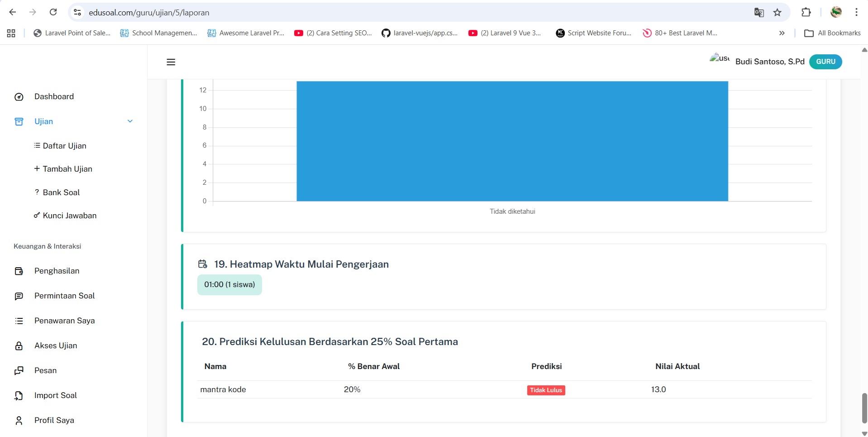Collapse the Ujian submenu chevron
Image resolution: width=868 pixels, height=437 pixels.
click(130, 121)
